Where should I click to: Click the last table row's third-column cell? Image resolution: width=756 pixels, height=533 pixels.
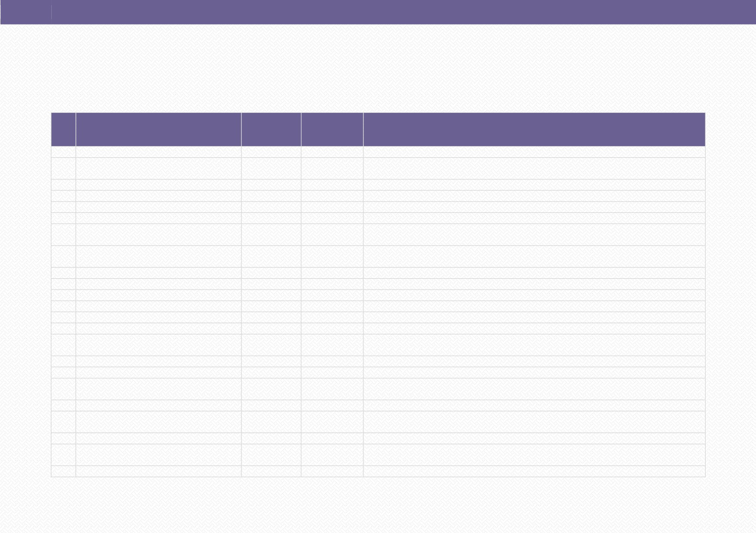click(271, 471)
